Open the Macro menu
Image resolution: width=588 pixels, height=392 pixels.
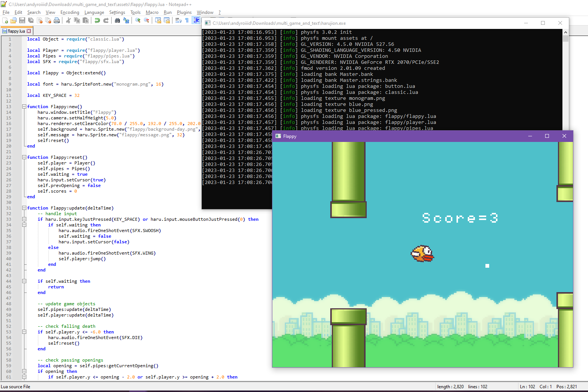[152, 12]
